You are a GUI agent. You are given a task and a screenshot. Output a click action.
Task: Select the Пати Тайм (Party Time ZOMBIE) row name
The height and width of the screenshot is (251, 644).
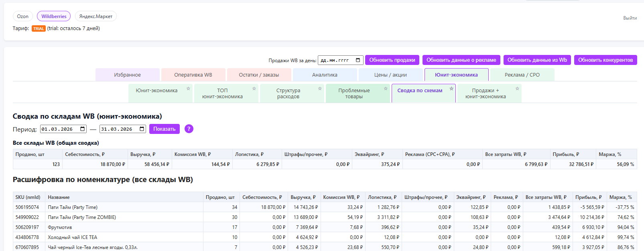click(82, 217)
